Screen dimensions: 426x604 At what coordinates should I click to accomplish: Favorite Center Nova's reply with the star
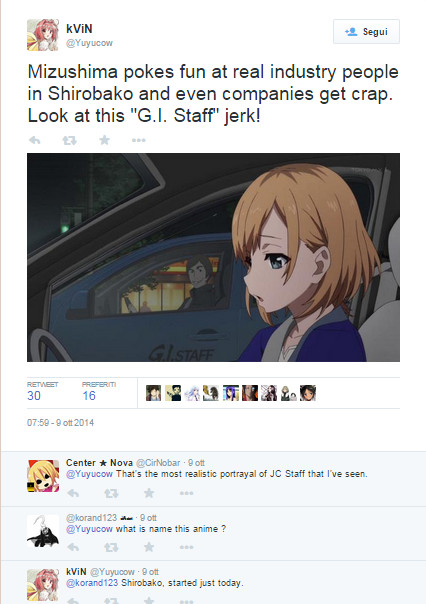[x=149, y=493]
